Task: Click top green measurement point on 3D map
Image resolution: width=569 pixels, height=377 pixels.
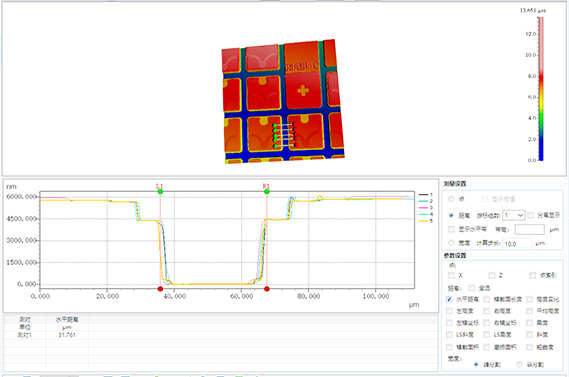Action: click(275, 126)
